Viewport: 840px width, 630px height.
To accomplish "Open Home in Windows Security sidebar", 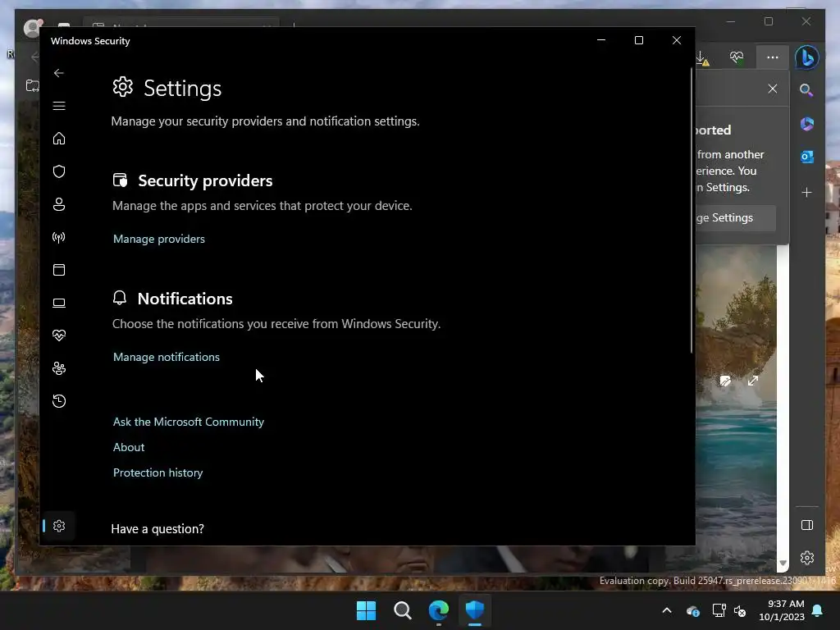I will pyautogui.click(x=59, y=139).
